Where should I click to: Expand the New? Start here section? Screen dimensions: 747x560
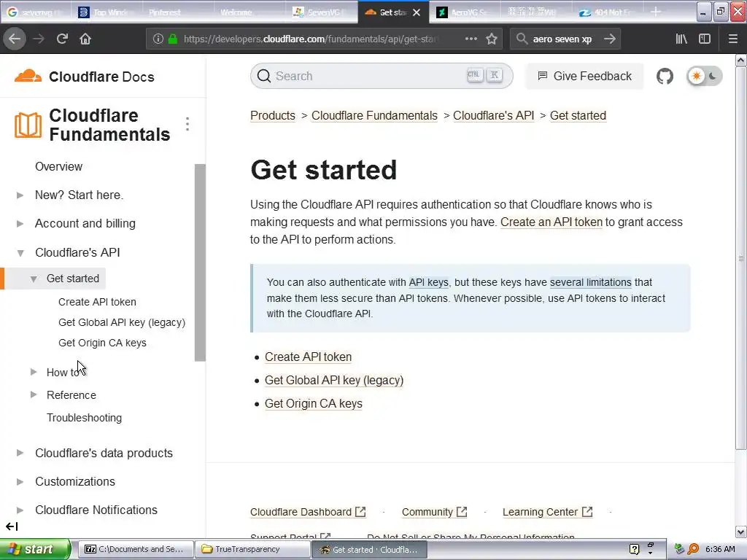click(x=20, y=195)
